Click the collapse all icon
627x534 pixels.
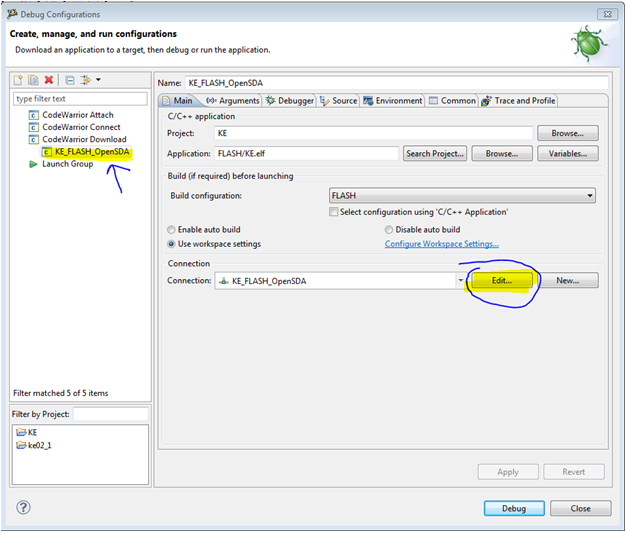(x=70, y=80)
